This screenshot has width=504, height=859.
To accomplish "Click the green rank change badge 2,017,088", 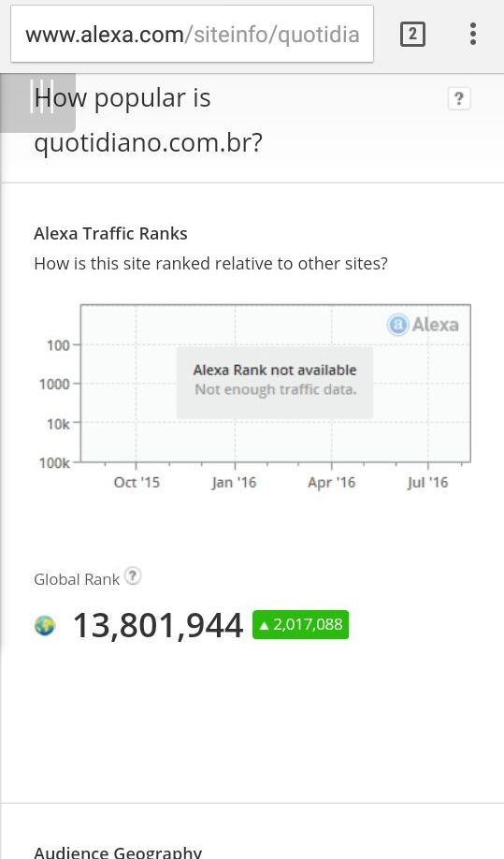I will pyautogui.click(x=300, y=624).
